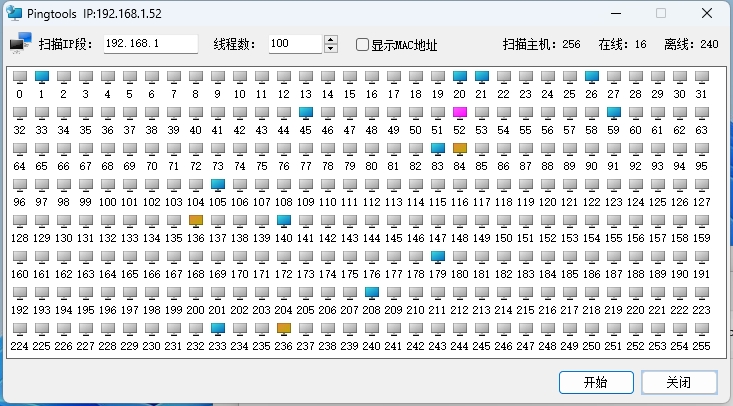Select the online host icon numbered 208
The image size is (733, 406).
point(372,293)
